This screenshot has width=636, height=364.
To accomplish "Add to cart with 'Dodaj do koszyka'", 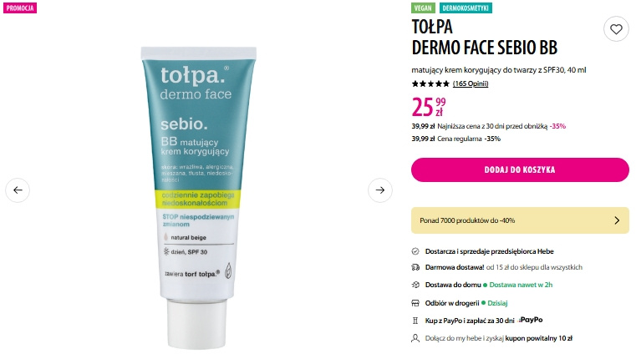I will [520, 169].
